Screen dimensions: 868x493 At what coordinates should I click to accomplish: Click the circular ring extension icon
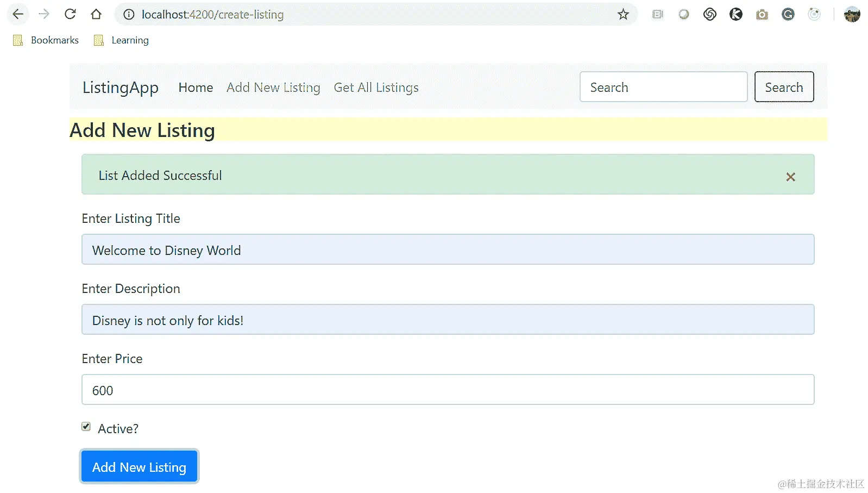coord(684,15)
